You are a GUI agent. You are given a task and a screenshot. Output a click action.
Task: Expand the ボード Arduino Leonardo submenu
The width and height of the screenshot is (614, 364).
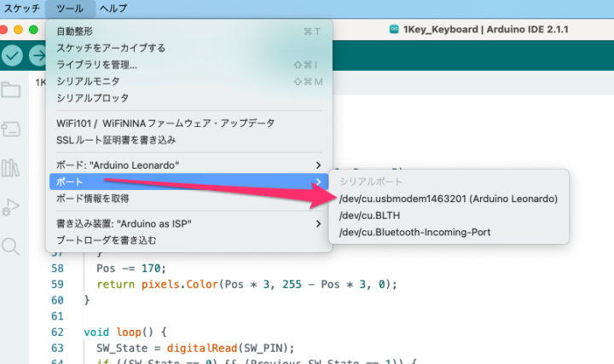coord(188,165)
